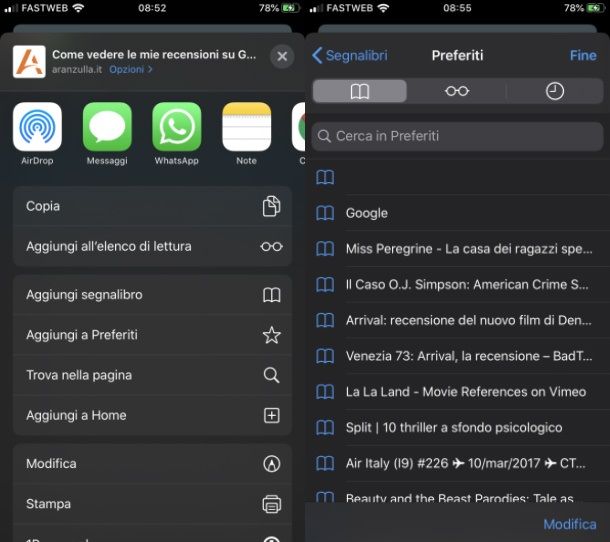Open the Miss Peregrine bookmark

pyautogui.click(x=460, y=249)
